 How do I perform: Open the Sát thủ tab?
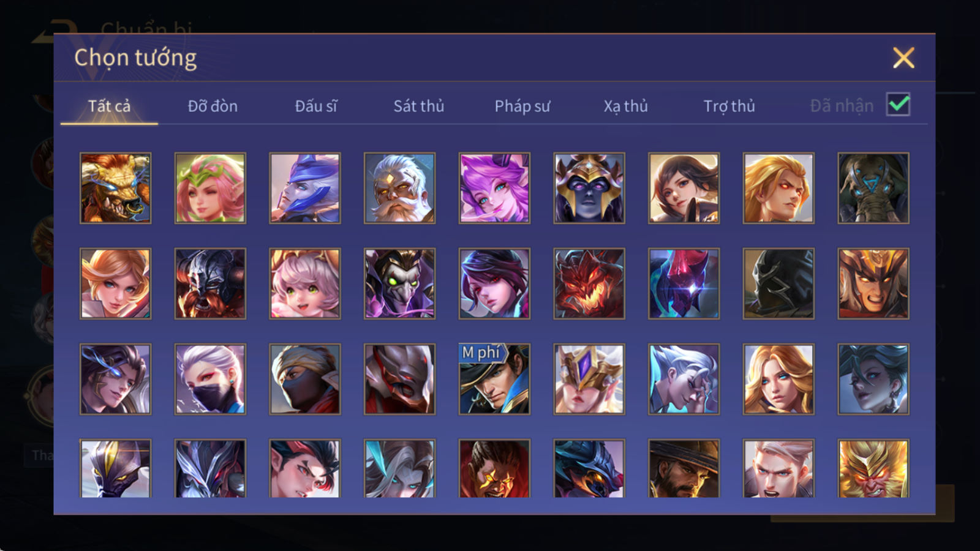(x=418, y=106)
